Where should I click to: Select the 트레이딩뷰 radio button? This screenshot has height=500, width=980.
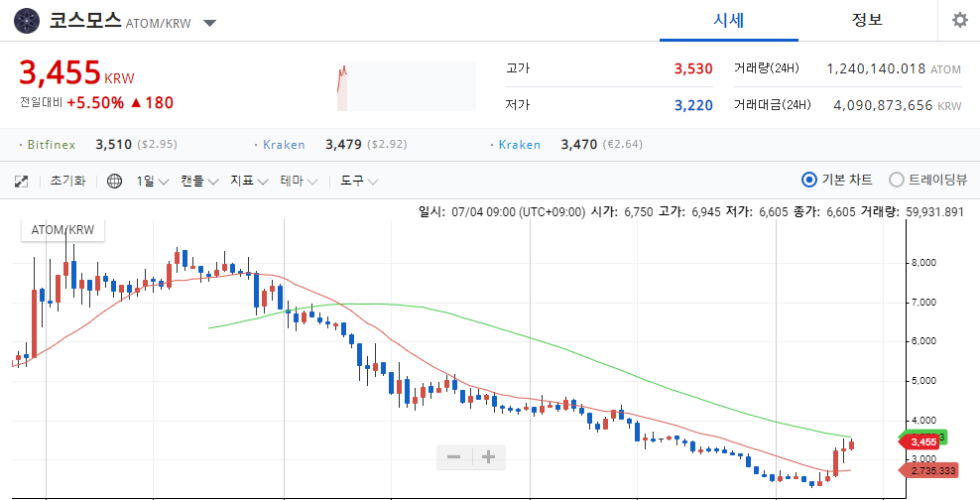897,180
